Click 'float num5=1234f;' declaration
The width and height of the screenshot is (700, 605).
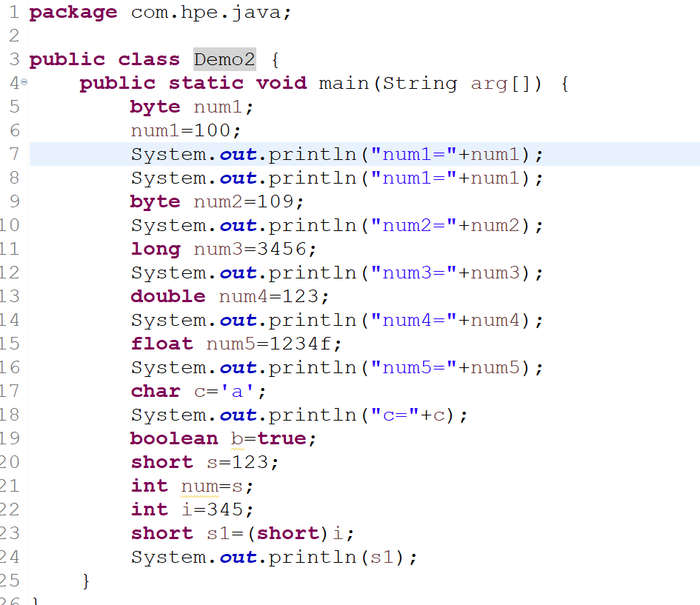(236, 344)
